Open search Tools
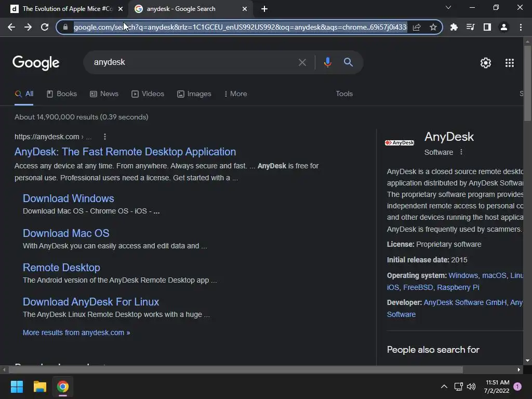 click(x=344, y=94)
